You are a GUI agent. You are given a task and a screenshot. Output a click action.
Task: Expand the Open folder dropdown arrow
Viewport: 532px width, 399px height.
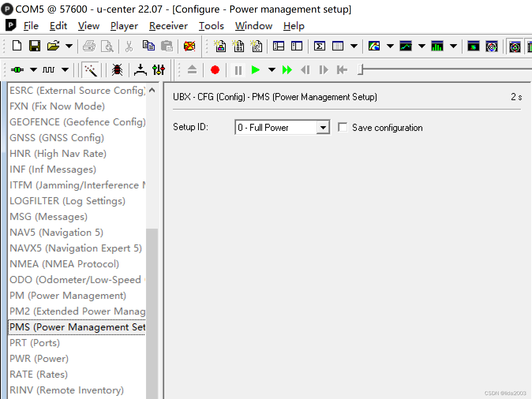(x=69, y=46)
